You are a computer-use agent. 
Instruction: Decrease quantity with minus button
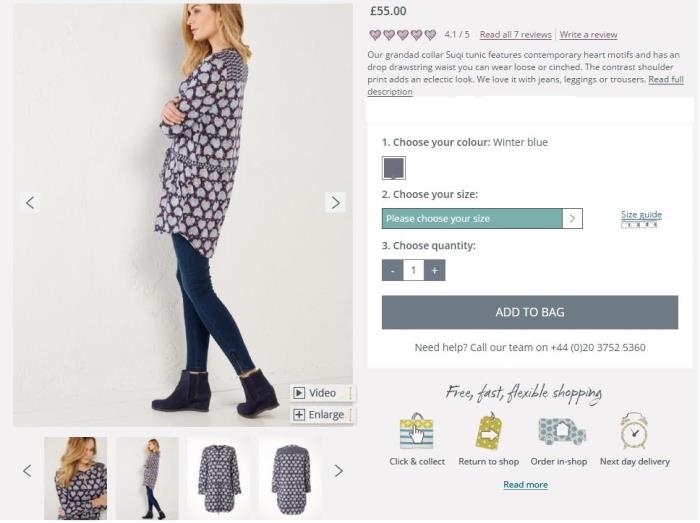point(392,270)
